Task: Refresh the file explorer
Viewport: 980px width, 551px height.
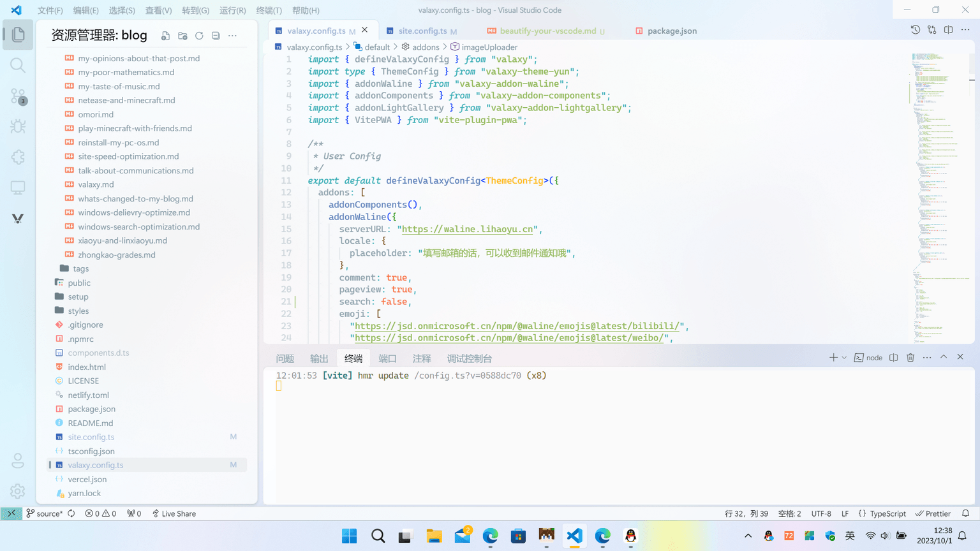Action: pos(199,36)
